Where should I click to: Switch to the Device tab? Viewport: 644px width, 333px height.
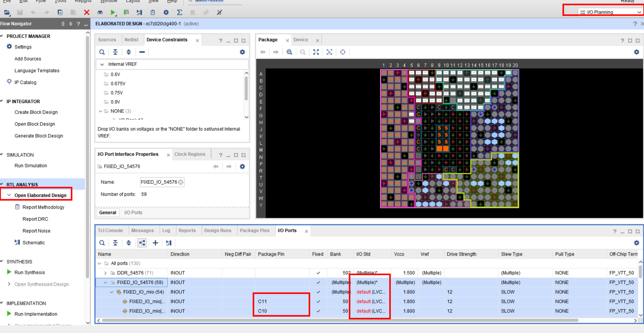(301, 40)
